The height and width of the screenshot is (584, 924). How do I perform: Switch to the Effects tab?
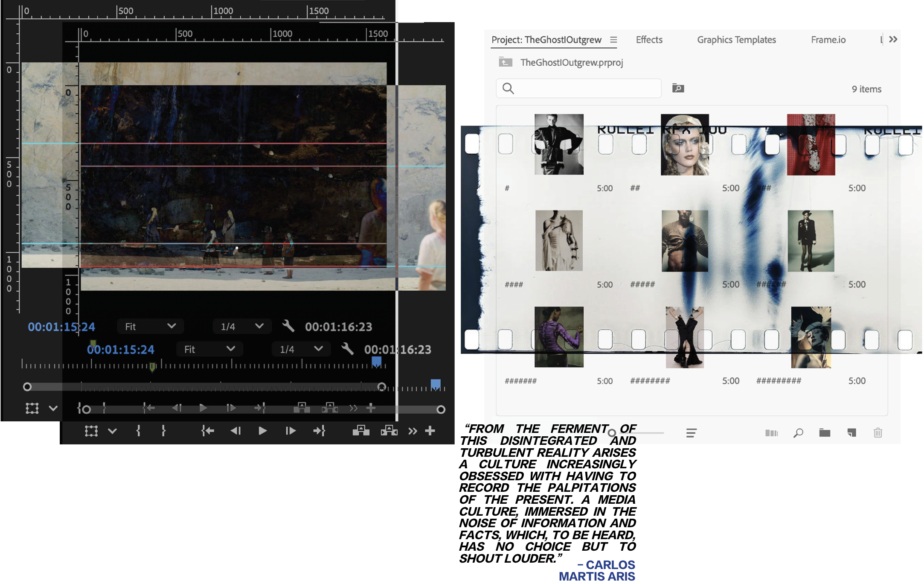pos(648,40)
